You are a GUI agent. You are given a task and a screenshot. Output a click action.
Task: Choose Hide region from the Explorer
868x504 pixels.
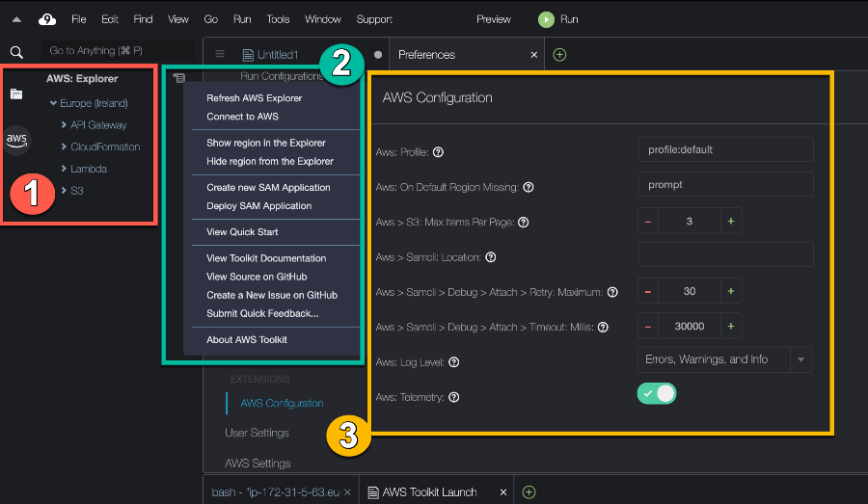[270, 162]
